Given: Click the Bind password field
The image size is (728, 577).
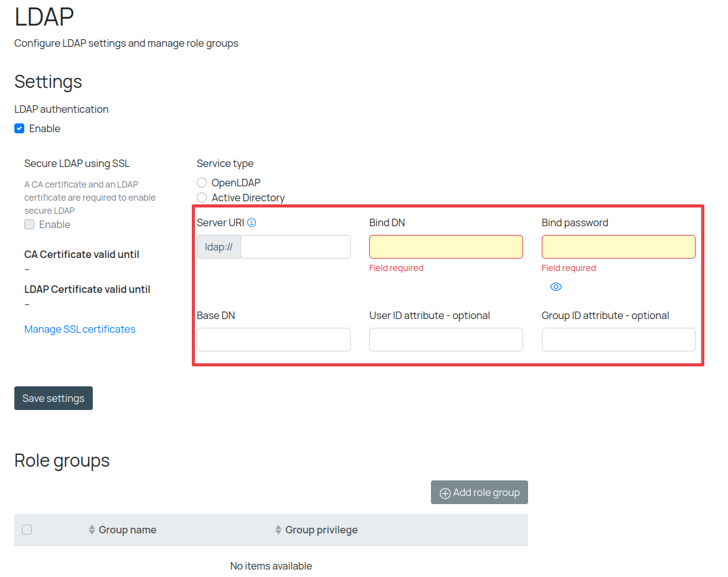Looking at the screenshot, I should coord(618,247).
